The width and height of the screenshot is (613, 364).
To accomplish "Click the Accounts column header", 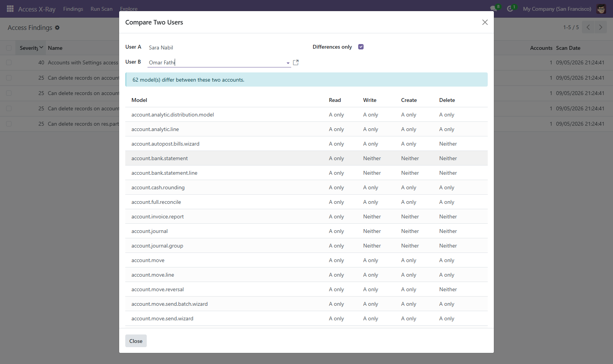I will point(541,48).
